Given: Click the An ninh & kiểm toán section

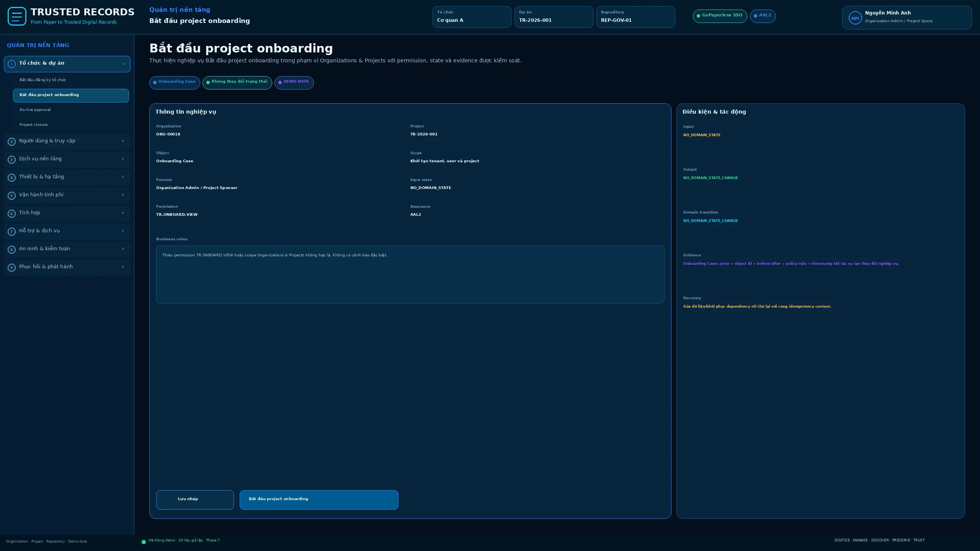Looking at the screenshot, I should click(x=67, y=249).
